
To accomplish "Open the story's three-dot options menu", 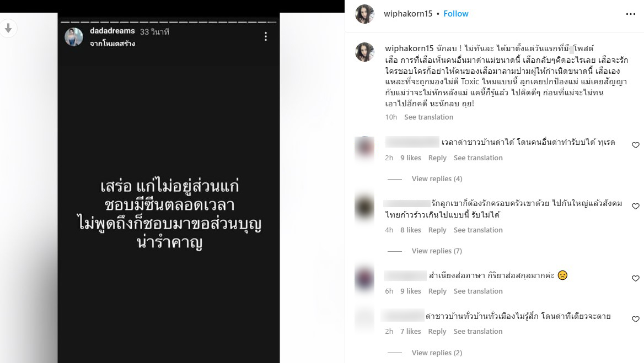I will pos(266,36).
